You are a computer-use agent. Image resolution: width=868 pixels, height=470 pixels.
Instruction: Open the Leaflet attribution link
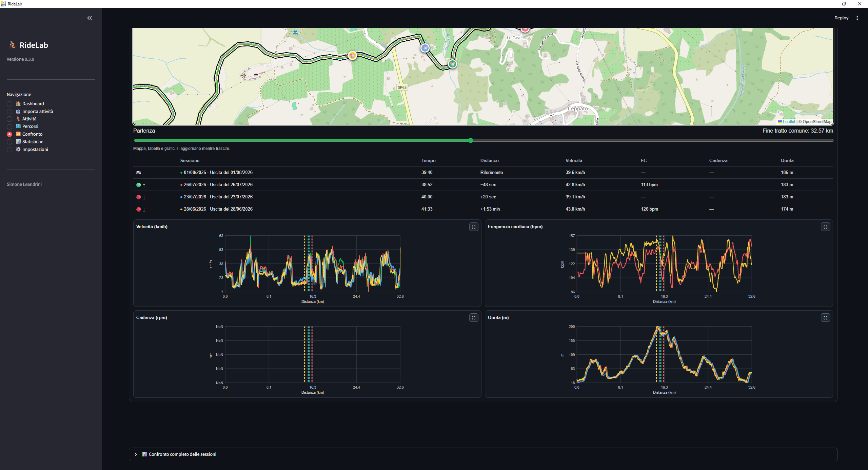pyautogui.click(x=789, y=122)
